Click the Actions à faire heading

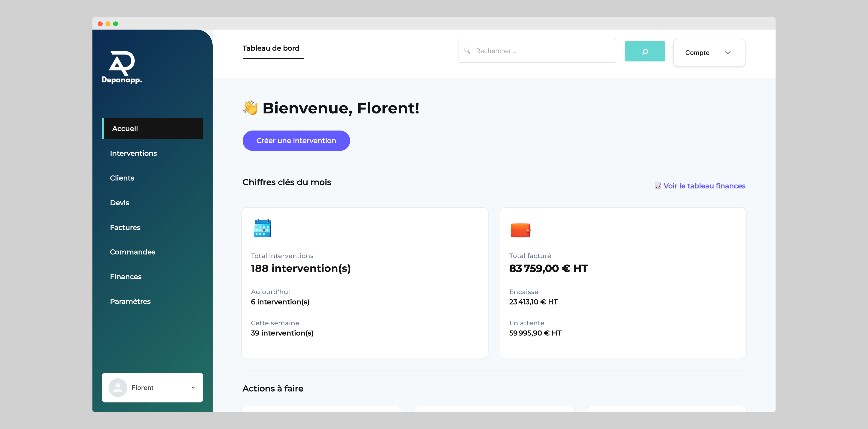273,388
